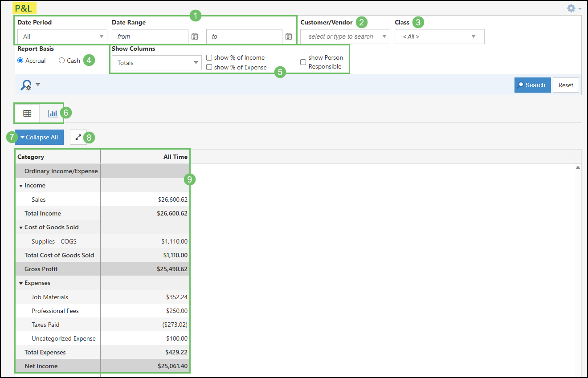This screenshot has height=378, width=588.
Task: Switch to table grid view
Action: pyautogui.click(x=27, y=114)
